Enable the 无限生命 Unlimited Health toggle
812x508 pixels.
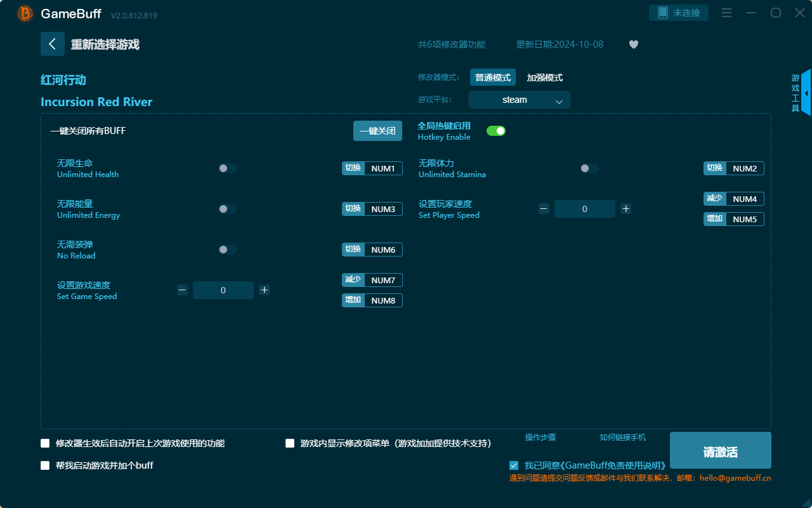227,168
